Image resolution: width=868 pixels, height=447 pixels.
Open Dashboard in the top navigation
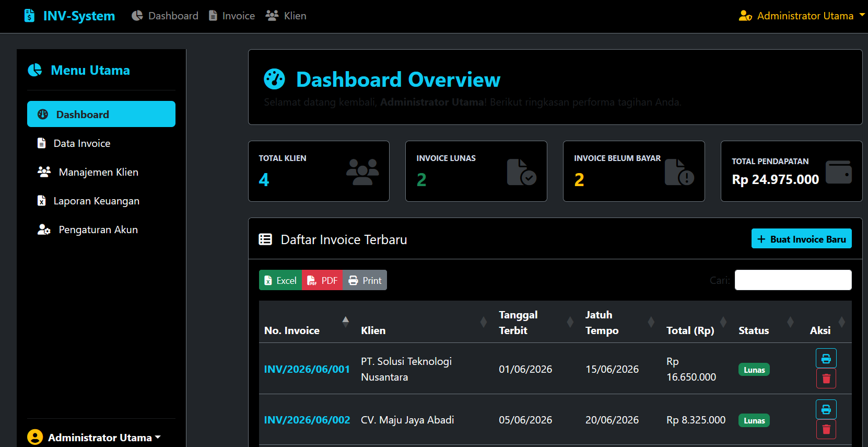(x=165, y=16)
